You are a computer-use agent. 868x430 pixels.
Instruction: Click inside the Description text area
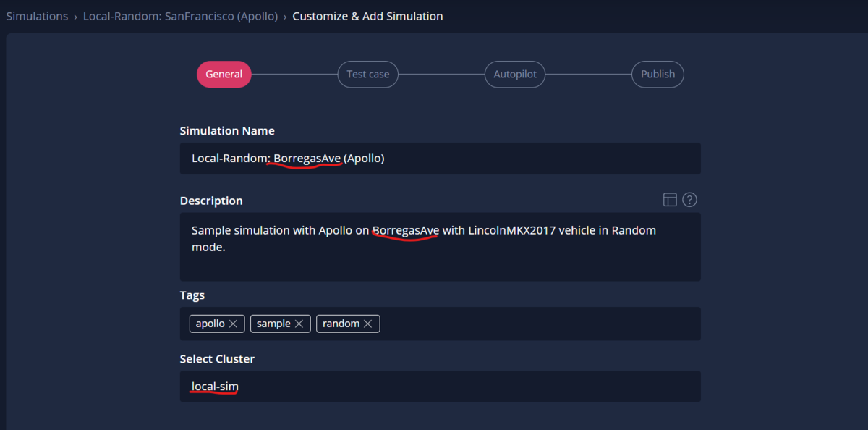click(x=440, y=247)
